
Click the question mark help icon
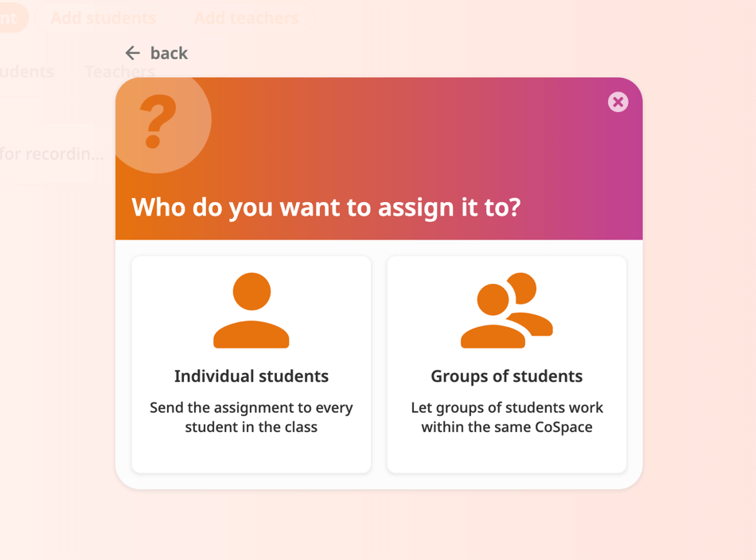coord(158,122)
